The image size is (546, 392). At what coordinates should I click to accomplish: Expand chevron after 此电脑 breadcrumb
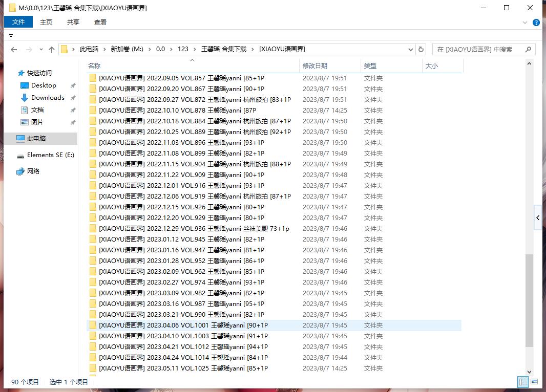[x=104, y=50]
